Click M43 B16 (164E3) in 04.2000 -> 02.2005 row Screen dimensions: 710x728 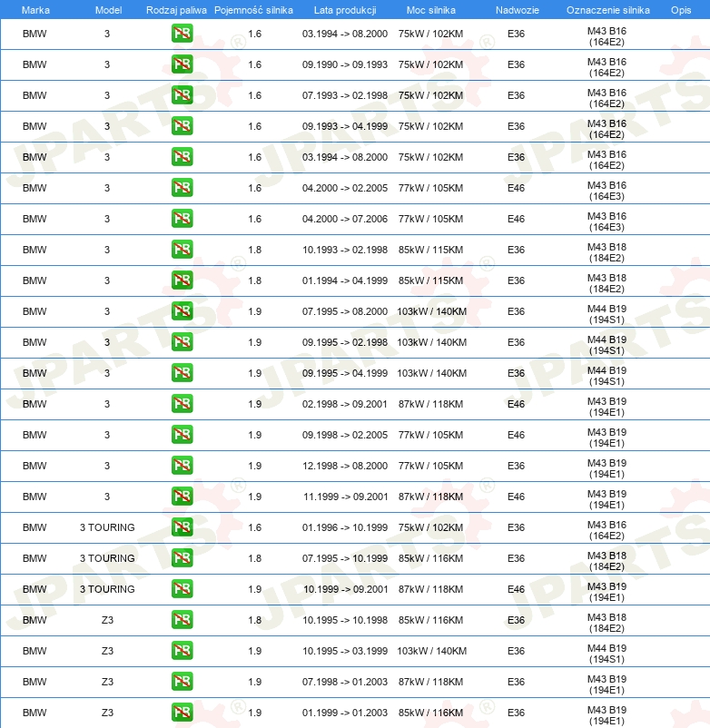[x=606, y=191]
